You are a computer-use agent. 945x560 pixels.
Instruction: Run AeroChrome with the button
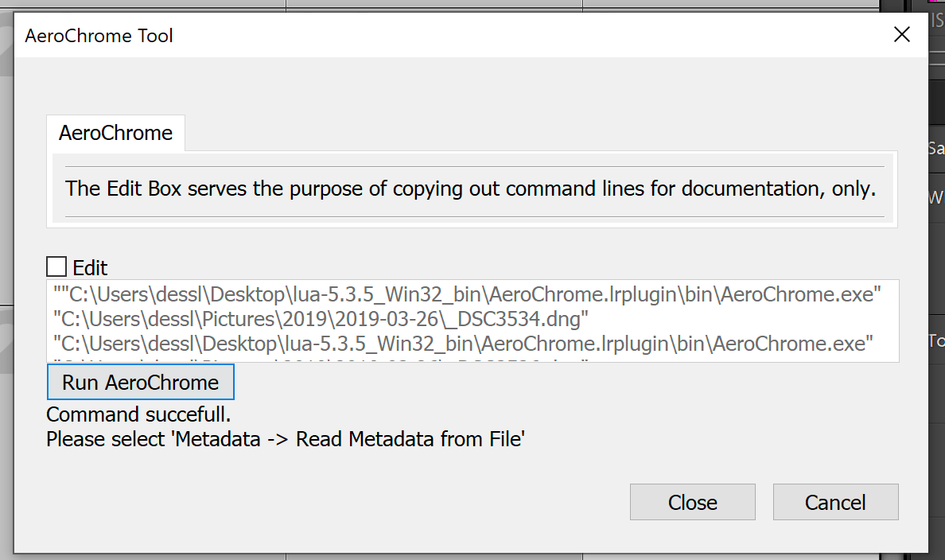point(141,382)
